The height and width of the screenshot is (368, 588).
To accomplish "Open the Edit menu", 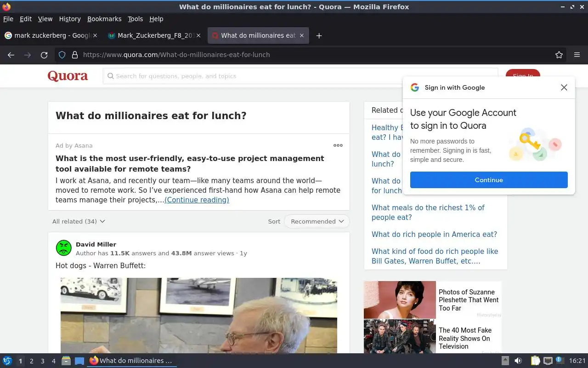I will pos(26,19).
